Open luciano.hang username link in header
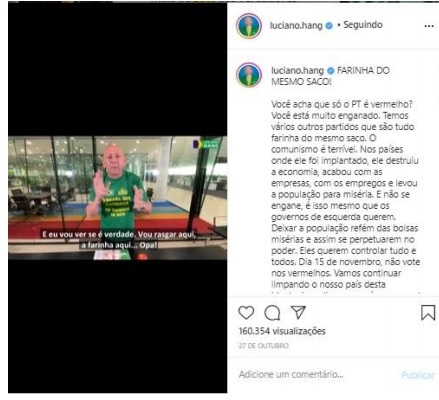Screen dimensions: 439x400 296,26
